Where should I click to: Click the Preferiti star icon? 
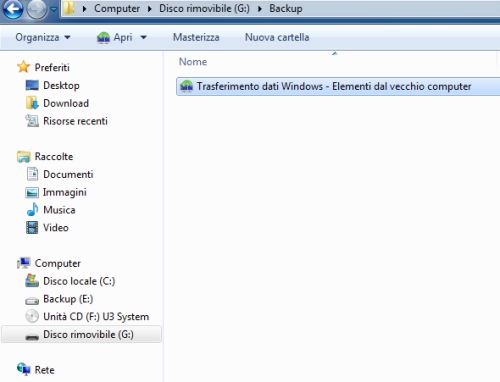pos(23,67)
